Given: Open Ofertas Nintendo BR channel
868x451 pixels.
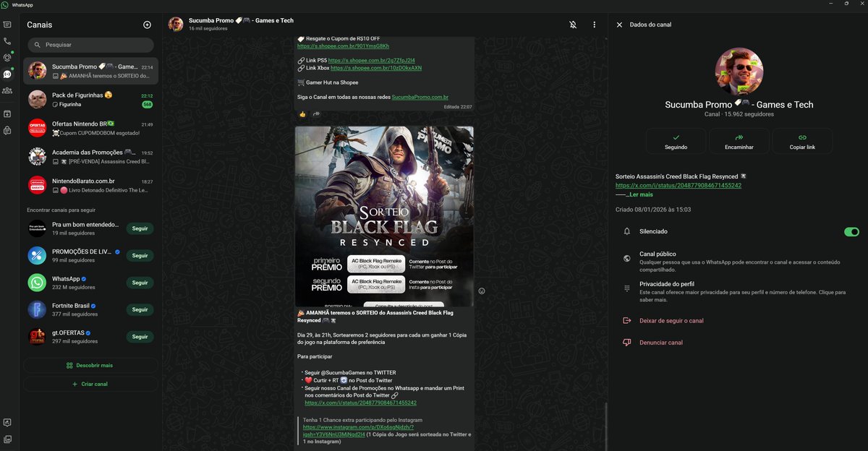Looking at the screenshot, I should (90, 128).
